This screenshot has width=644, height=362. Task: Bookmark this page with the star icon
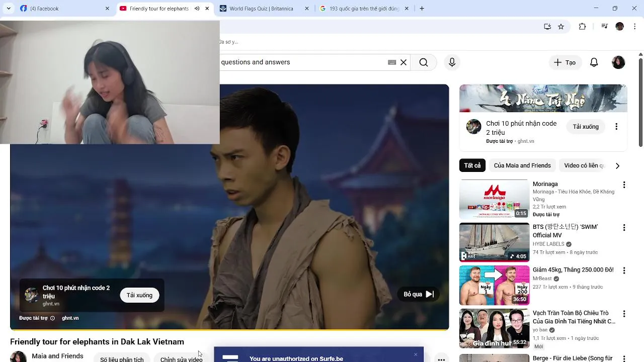point(561,27)
